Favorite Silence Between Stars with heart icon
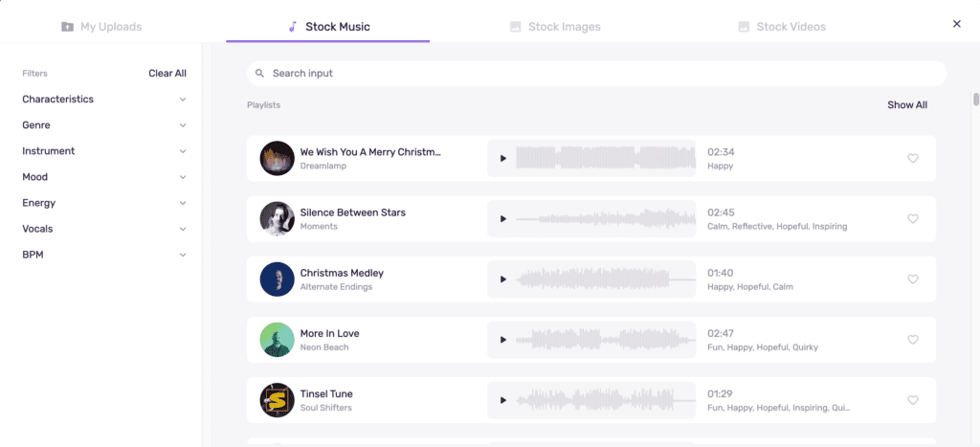 [912, 219]
